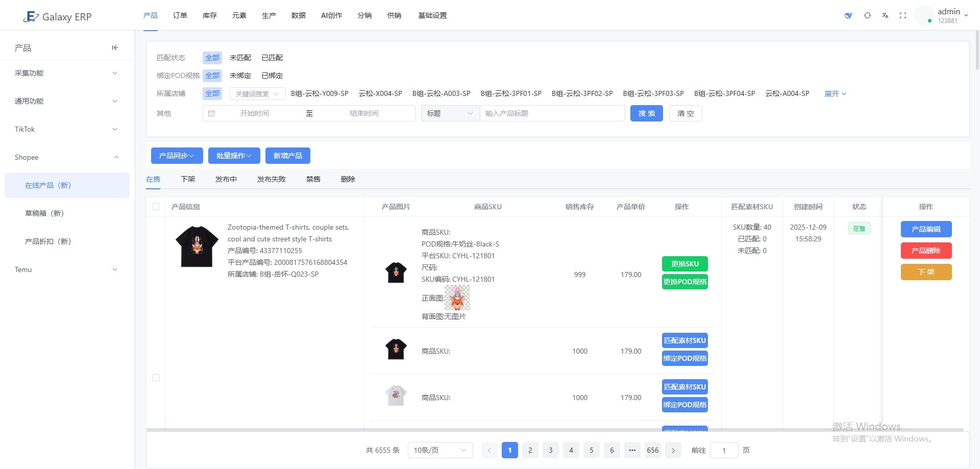Switch to the 发布失败 tab
Image resolution: width=980 pixels, height=469 pixels.
271,179
